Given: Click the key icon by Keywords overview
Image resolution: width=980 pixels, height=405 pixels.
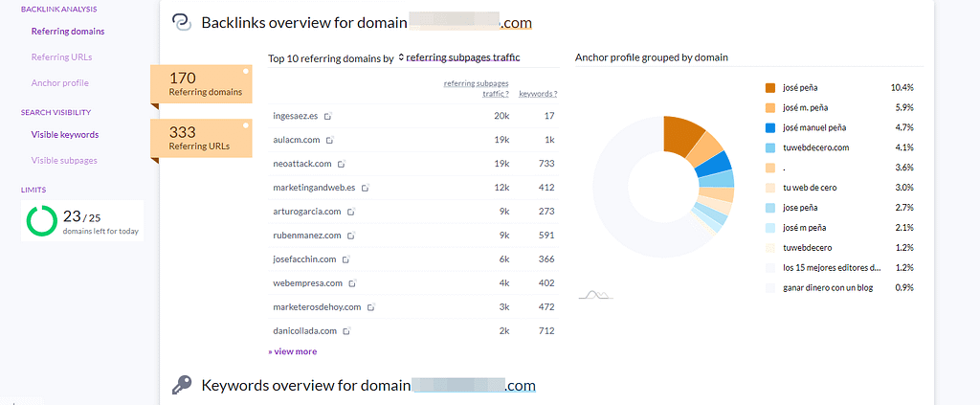Looking at the screenshot, I should point(181,385).
